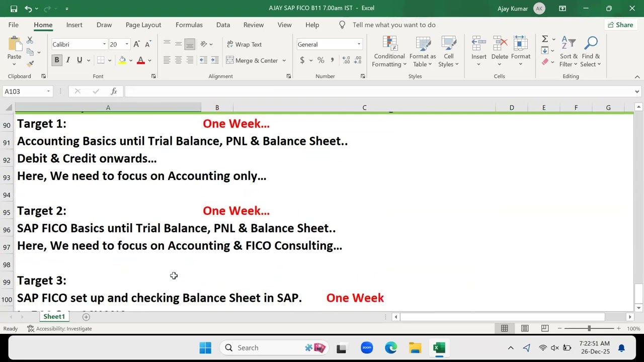This screenshot has height=362, width=644.
Task: Open the Windows Start menu
Action: coord(205,348)
